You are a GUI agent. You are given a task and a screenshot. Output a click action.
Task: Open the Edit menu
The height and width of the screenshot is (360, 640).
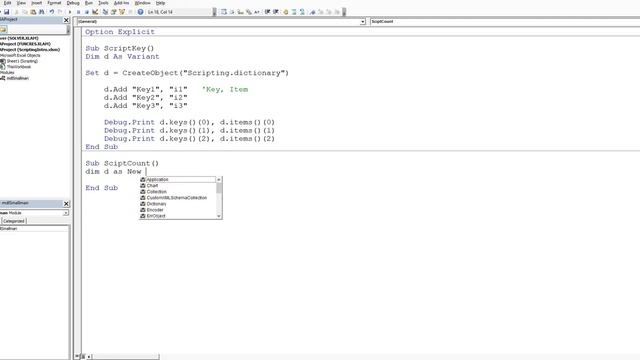pyautogui.click(x=7, y=3)
